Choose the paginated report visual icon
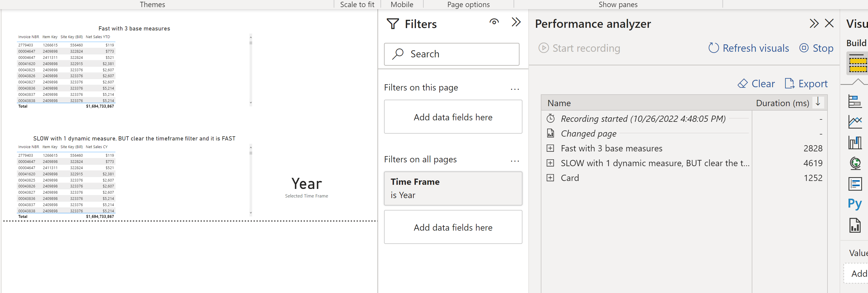 pyautogui.click(x=855, y=225)
